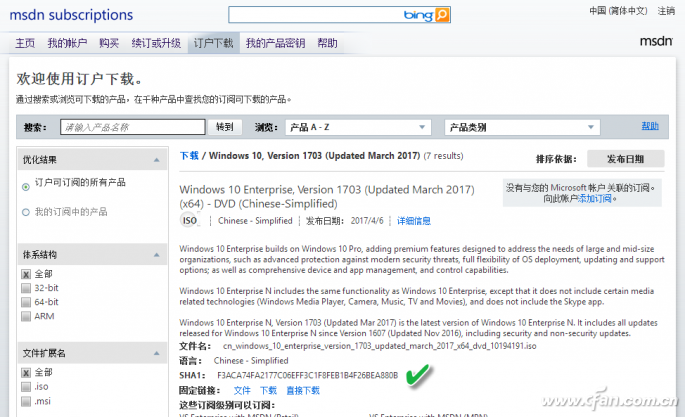
Task: Click the Windows 10 Enterprise product title
Action: tap(327, 196)
